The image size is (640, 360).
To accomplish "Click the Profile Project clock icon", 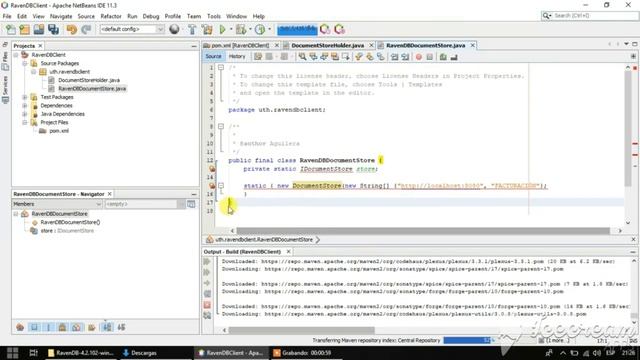I will (260, 29).
